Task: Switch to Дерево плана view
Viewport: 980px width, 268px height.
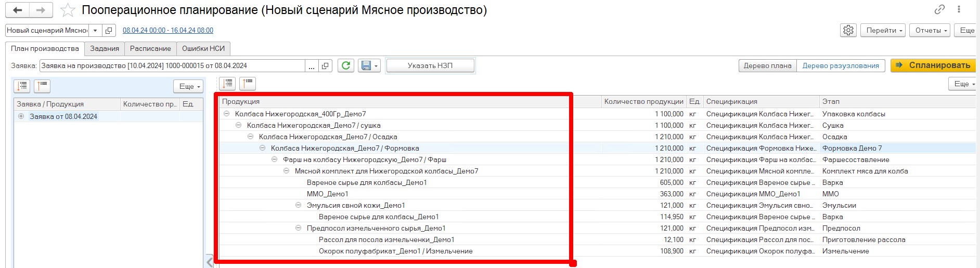Action: 767,65
